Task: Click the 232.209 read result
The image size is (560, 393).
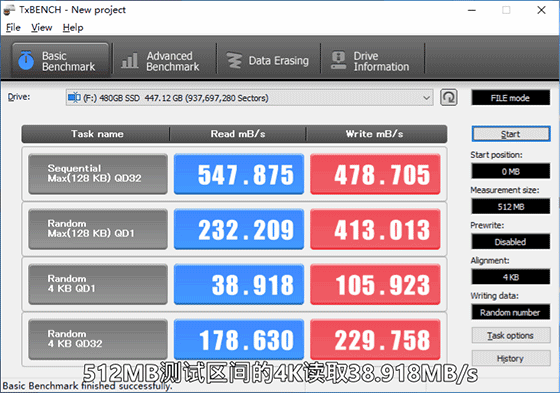Action: (239, 229)
